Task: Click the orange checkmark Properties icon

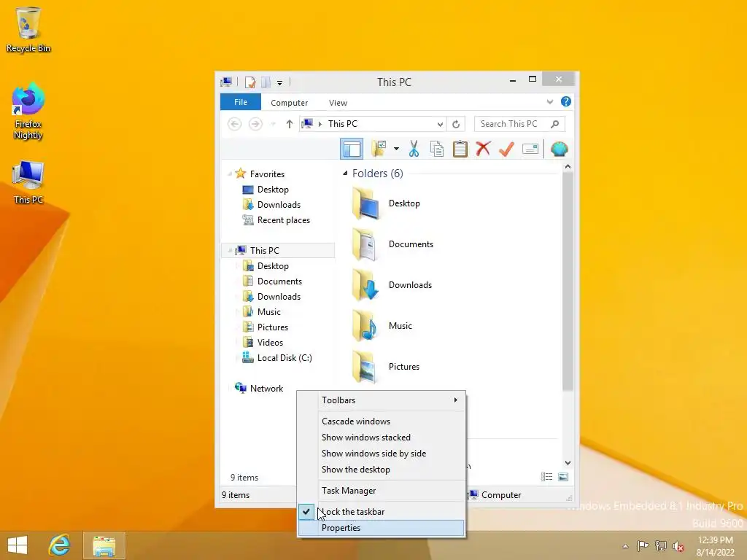Action: coord(506,149)
